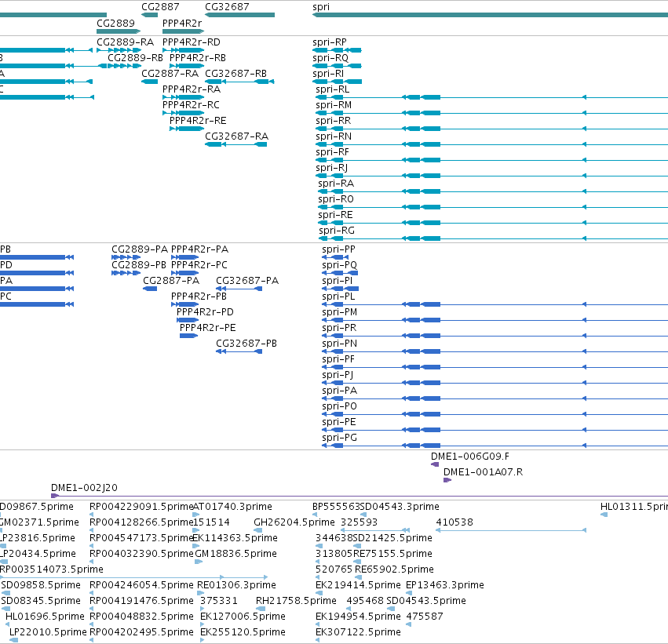Open transcript CG2887-RA
This screenshot has width=668, height=644.
[170, 74]
